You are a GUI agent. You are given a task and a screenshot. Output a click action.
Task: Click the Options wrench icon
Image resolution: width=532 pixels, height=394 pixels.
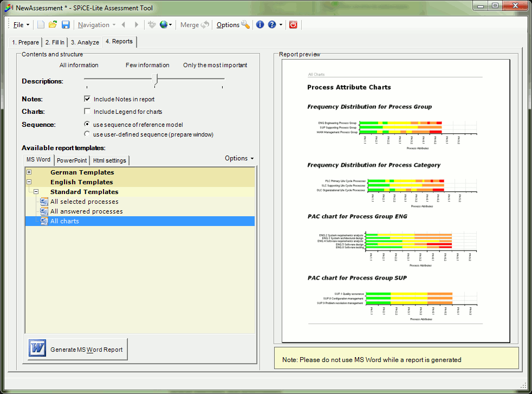[x=245, y=25]
